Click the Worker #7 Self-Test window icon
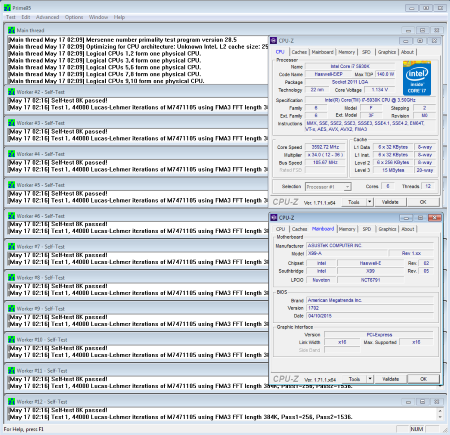 coord(12,246)
